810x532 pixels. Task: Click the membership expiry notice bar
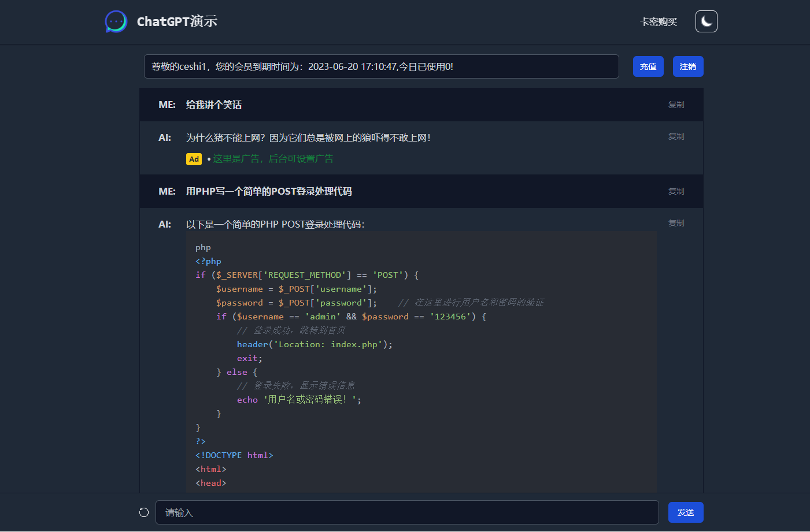click(x=381, y=66)
